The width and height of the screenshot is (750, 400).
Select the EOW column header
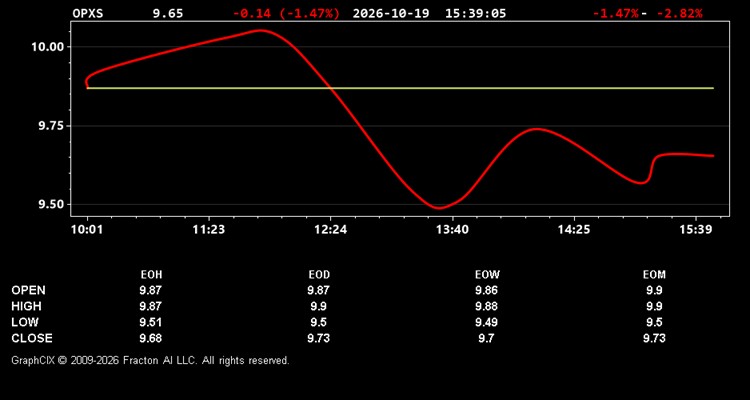487,275
